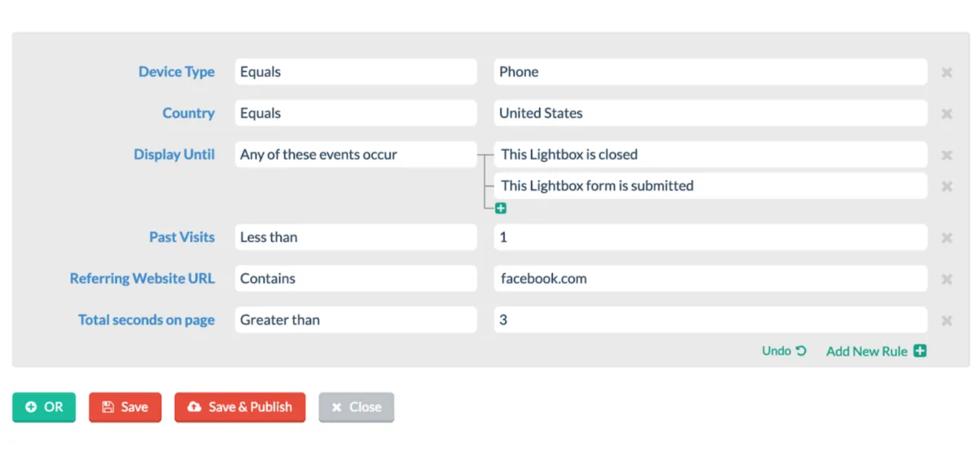Delete the Total seconds on page rule
Image resolution: width=980 pixels, height=457 pixels.
[x=947, y=320]
